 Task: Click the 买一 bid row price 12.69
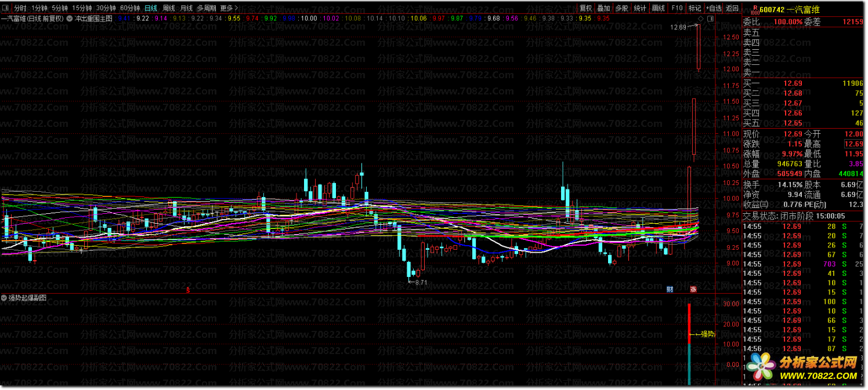tap(793, 83)
